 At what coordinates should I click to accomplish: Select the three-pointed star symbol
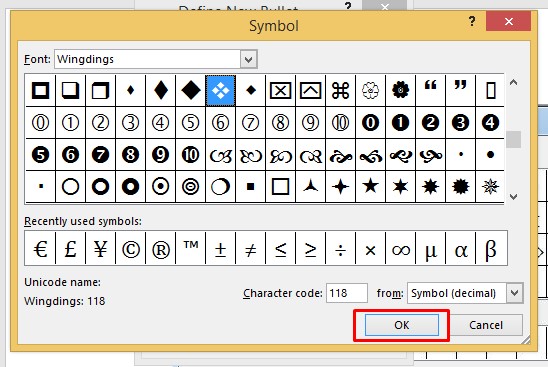(x=311, y=187)
